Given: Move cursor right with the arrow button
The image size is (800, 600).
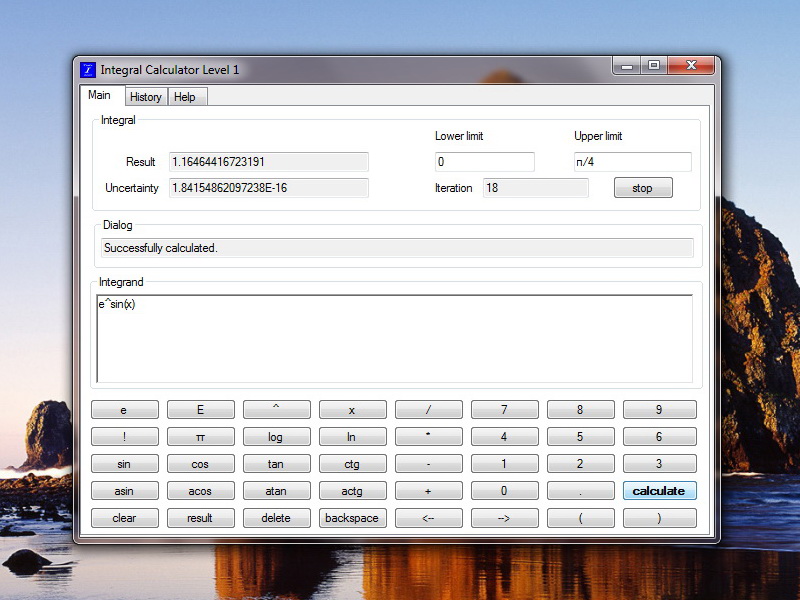Looking at the screenshot, I should (x=505, y=518).
